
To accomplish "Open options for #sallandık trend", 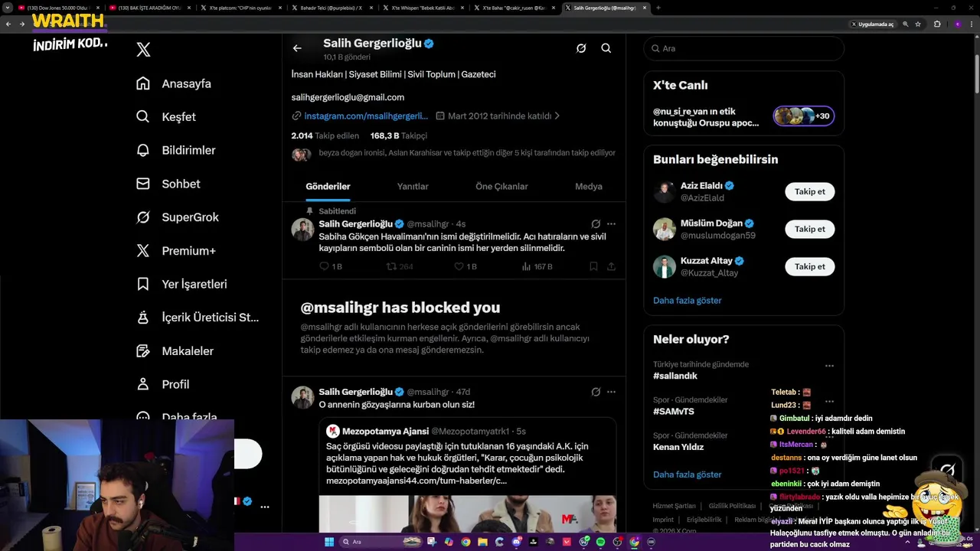I will (829, 366).
